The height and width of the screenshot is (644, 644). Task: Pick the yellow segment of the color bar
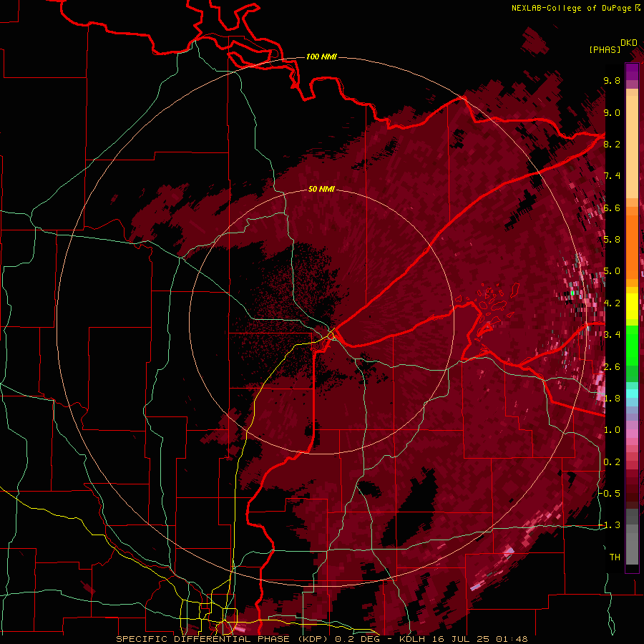click(x=632, y=306)
